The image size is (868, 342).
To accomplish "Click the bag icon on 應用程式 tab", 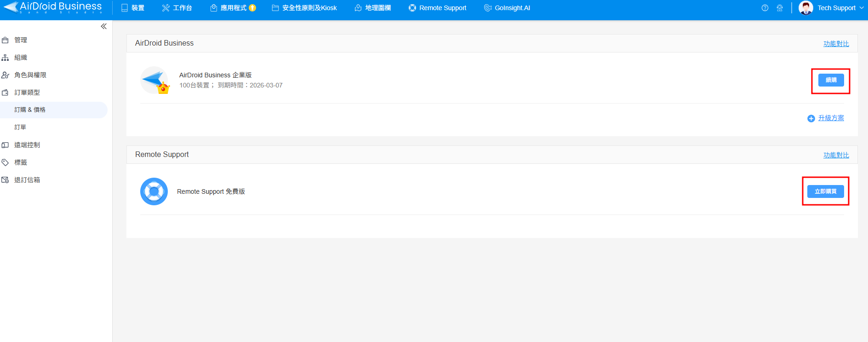I will 214,8.
